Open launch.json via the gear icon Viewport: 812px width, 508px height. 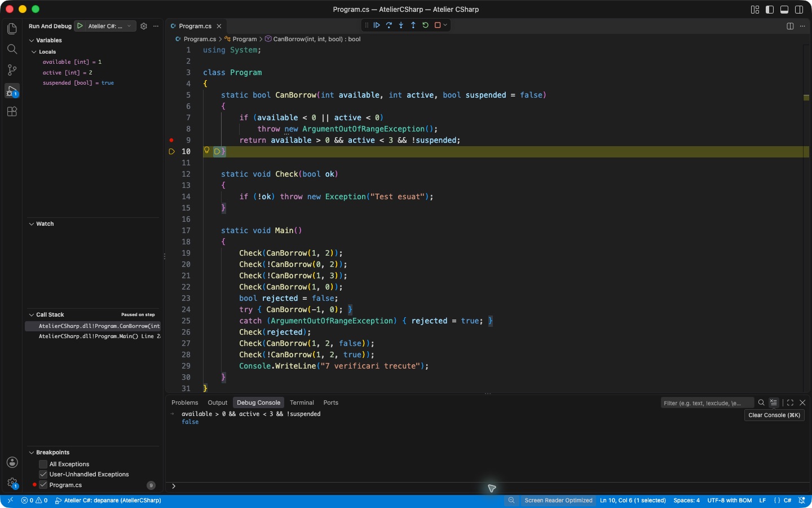pos(144,26)
